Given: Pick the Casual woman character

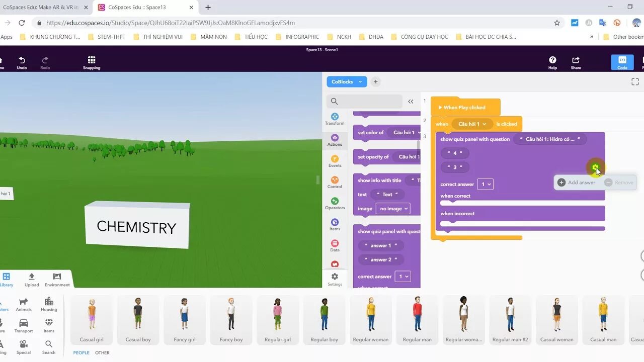Looking at the screenshot, I should coord(557,320).
